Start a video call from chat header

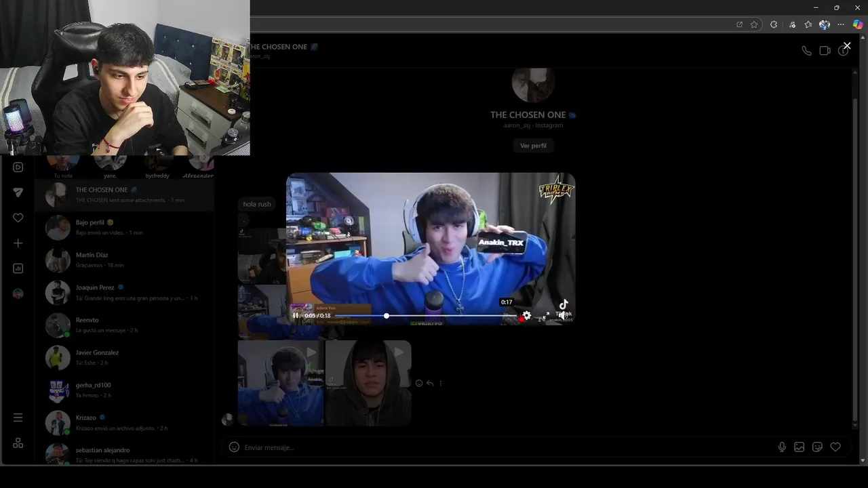pyautogui.click(x=825, y=51)
